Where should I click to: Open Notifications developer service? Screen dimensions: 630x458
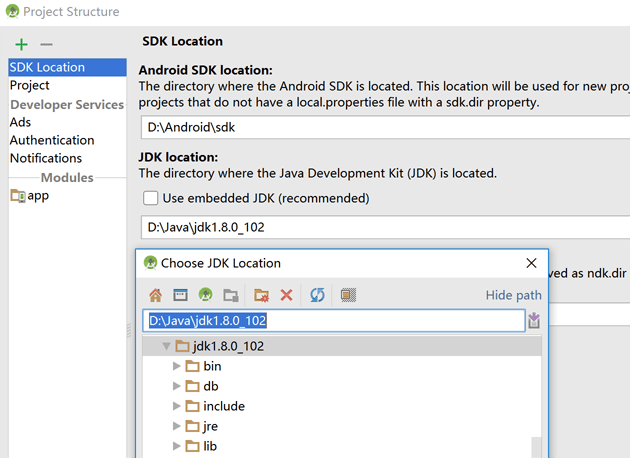pos(46,158)
